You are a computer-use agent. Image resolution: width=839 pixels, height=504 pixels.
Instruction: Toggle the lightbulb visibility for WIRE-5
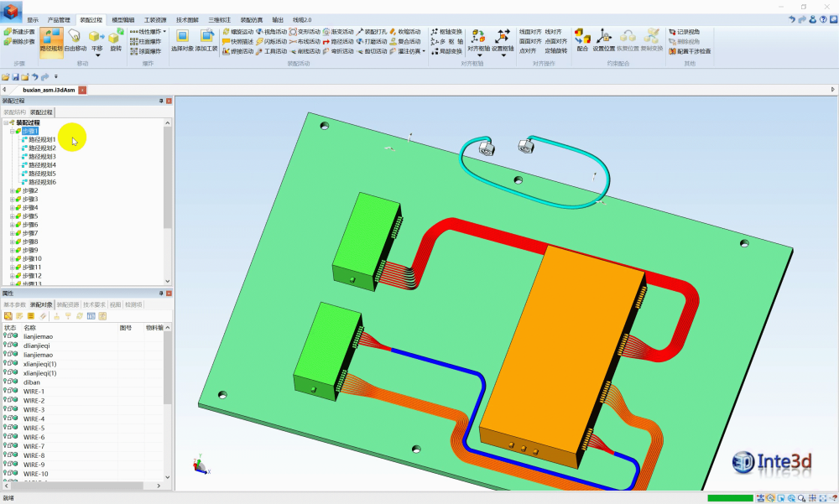(x=5, y=427)
